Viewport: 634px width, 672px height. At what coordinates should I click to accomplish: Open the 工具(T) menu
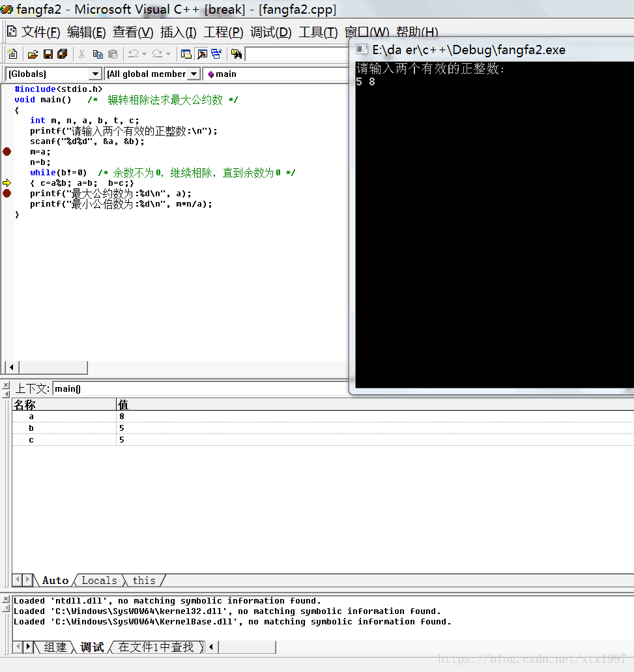pos(318,32)
